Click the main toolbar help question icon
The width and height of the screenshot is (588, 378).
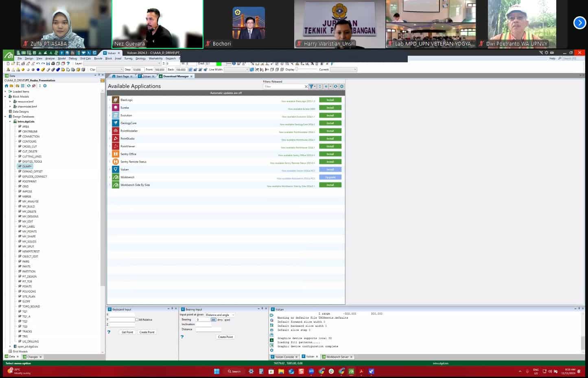click(68, 63)
